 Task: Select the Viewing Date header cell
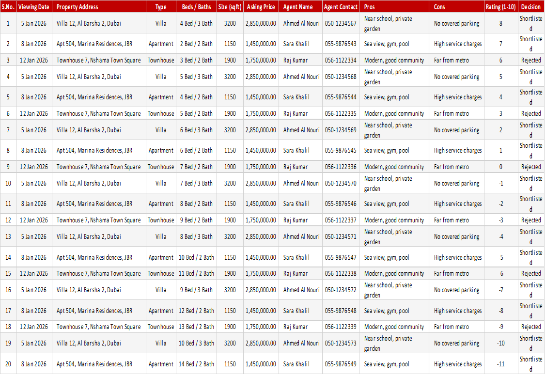click(x=34, y=7)
